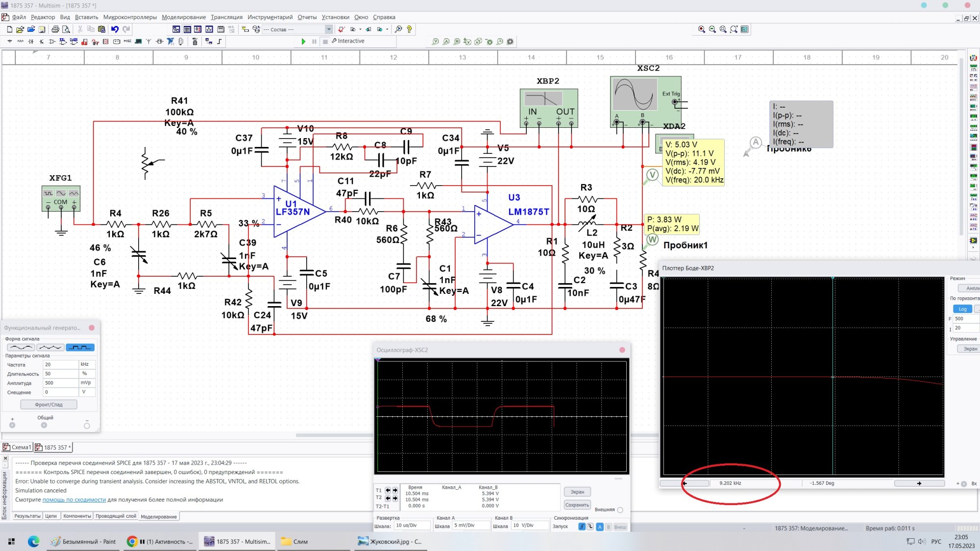Click the Развертка scale input field
This screenshot has width=980, height=551.
coord(412,526)
